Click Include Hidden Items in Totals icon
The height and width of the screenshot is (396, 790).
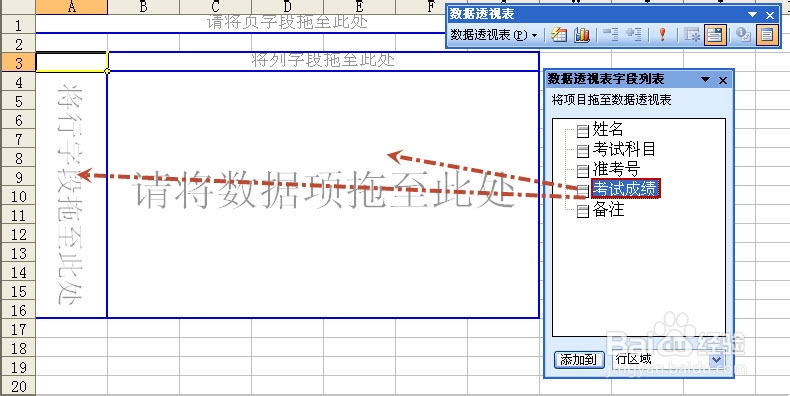[x=693, y=35]
